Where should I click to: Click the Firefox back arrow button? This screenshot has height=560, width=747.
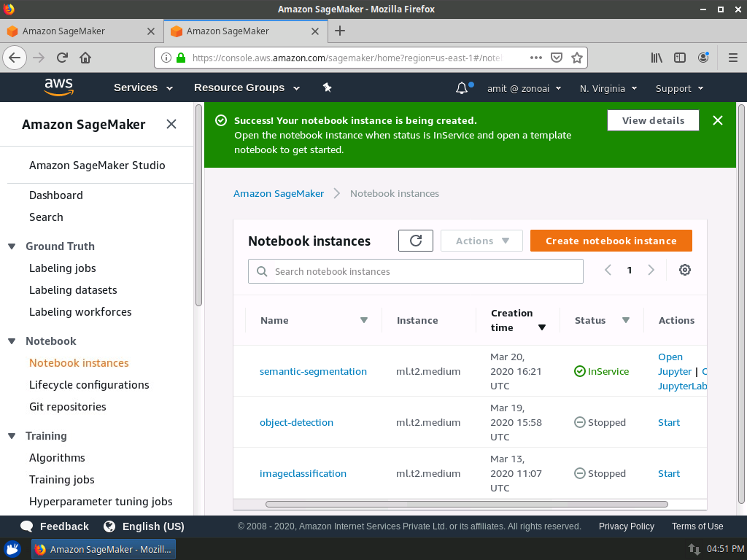coord(15,58)
